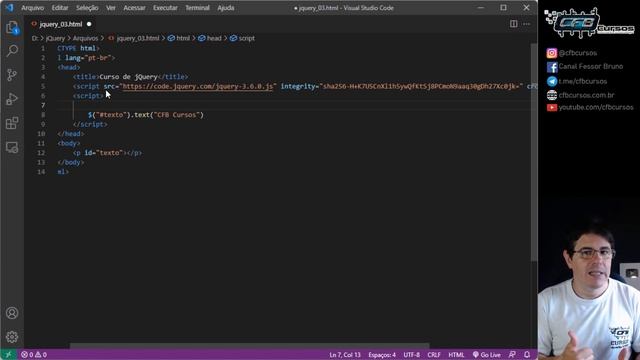The width and height of the screenshot is (640, 360).
Task: Open the Accounts icon in activity bar
Action: (12, 313)
